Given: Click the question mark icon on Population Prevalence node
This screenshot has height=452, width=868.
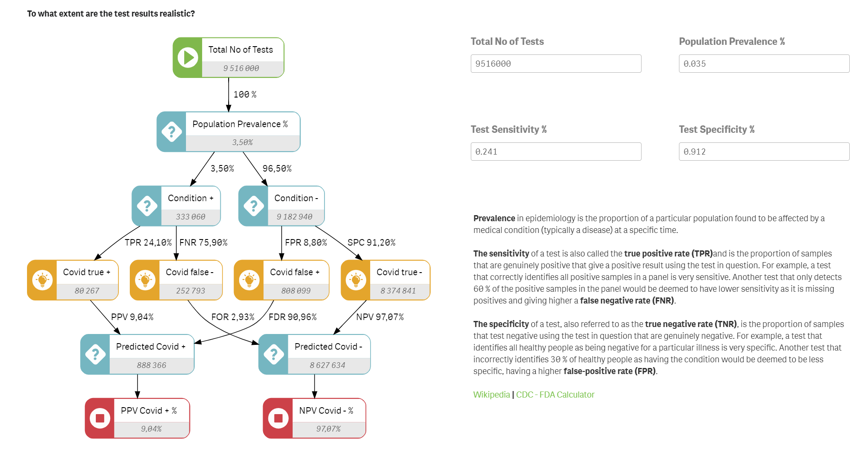Looking at the screenshot, I should click(172, 132).
